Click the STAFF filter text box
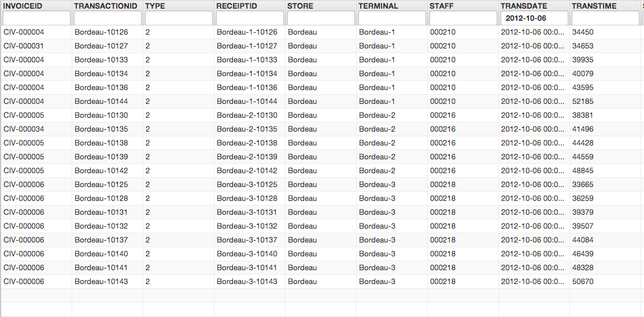644x317 pixels. [462, 18]
